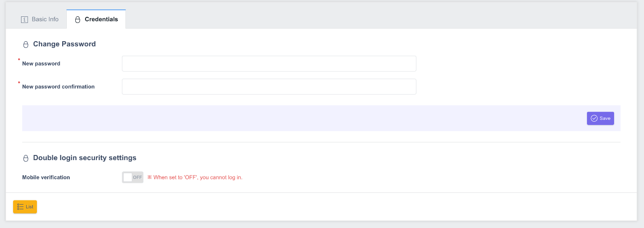The image size is (644, 228).
Task: Click the 'New password confirmation' label
Action: (x=58, y=87)
